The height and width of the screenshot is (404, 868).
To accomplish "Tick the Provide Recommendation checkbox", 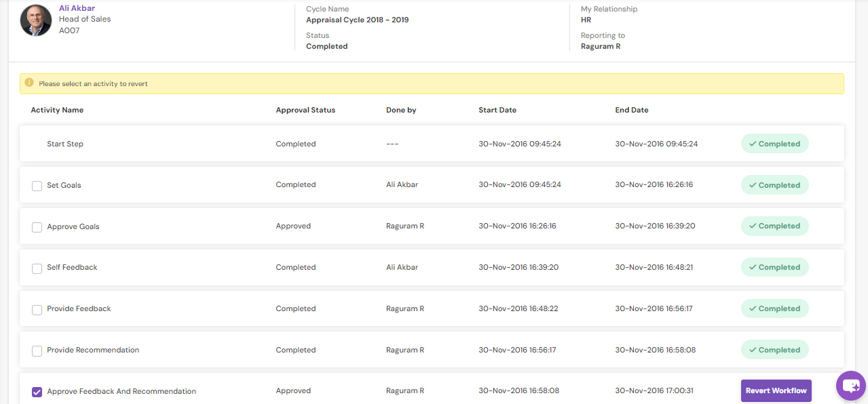I will pyautogui.click(x=37, y=351).
